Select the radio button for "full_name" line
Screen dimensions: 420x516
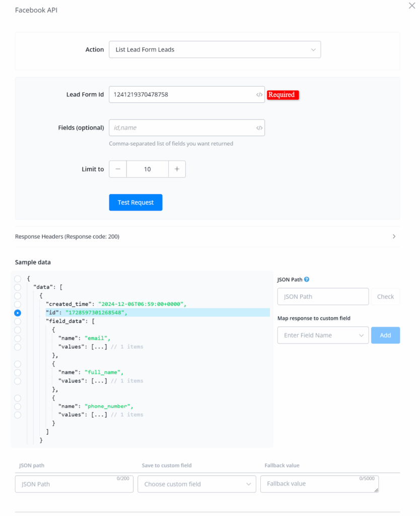coord(18,372)
